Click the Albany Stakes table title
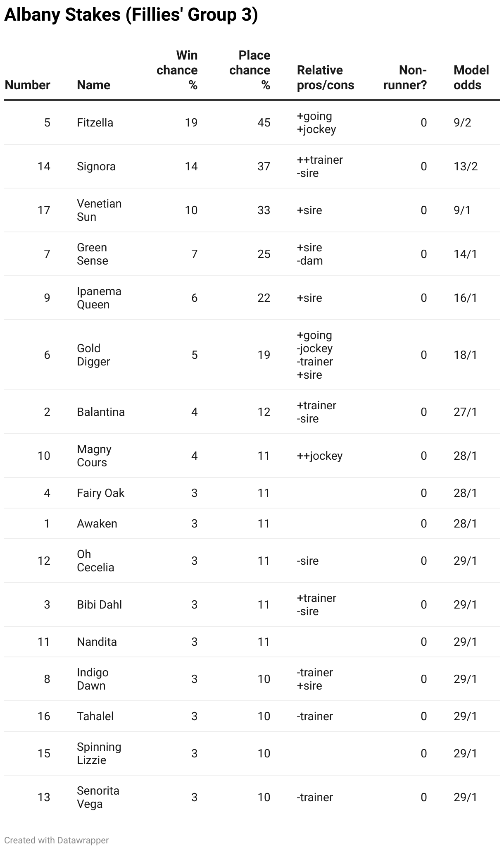504x850 pixels. 131,15
